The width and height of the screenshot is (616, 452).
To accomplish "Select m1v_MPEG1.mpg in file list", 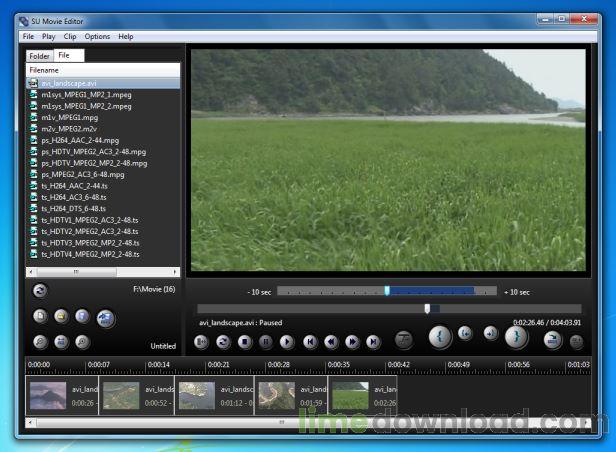I will tap(70, 117).
